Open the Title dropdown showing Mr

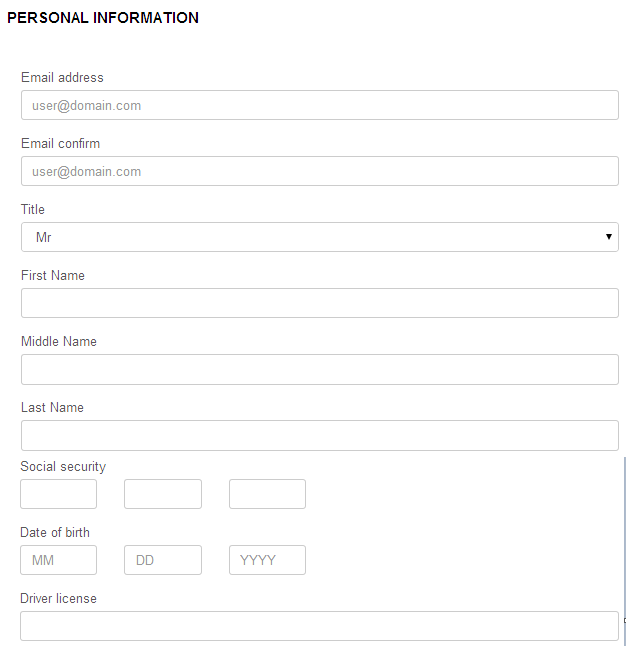(320, 237)
